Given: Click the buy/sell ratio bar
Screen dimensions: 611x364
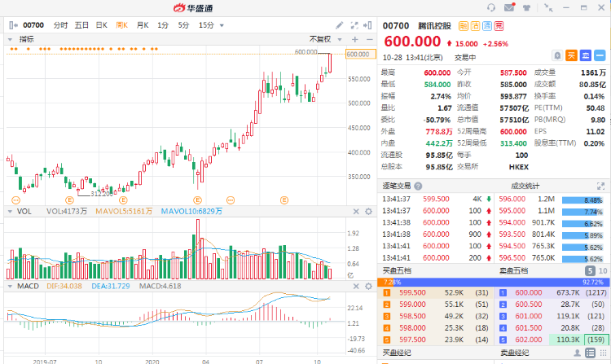Looking at the screenshot, I should [x=495, y=281].
